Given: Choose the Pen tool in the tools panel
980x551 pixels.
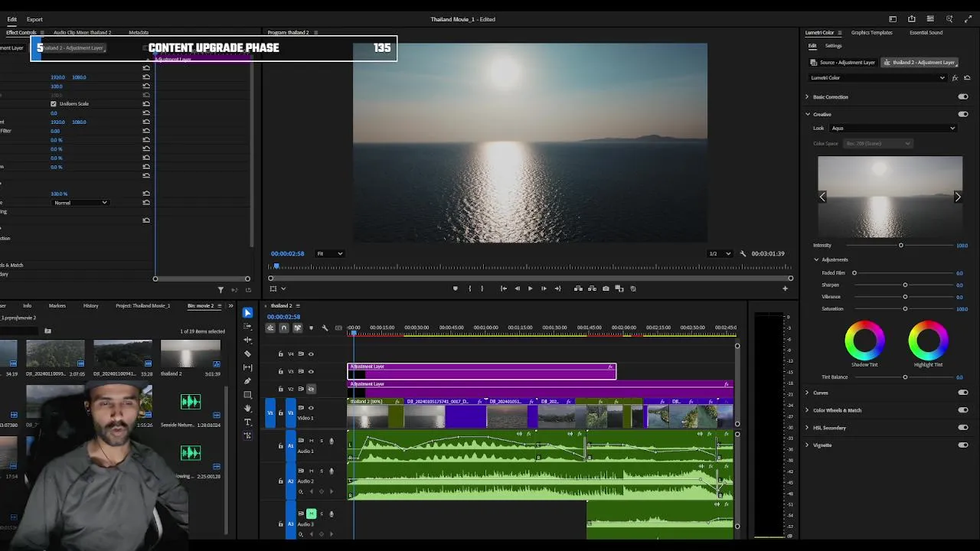Looking at the screenshot, I should 247,381.
